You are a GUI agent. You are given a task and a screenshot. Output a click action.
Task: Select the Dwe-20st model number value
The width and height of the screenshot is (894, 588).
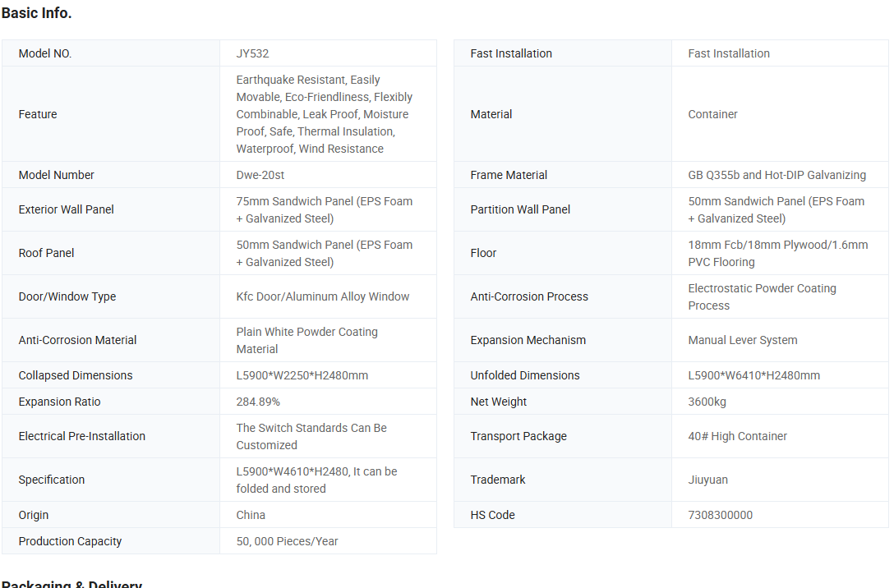tap(260, 175)
